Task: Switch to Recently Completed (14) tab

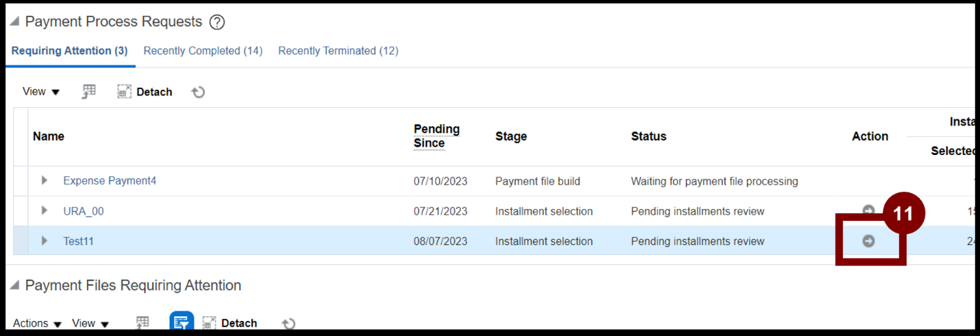Action: [203, 51]
